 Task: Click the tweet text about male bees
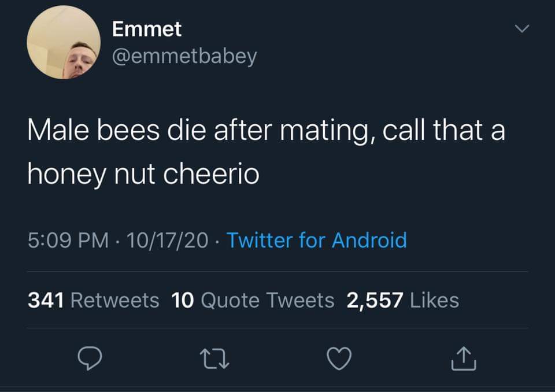click(265, 150)
